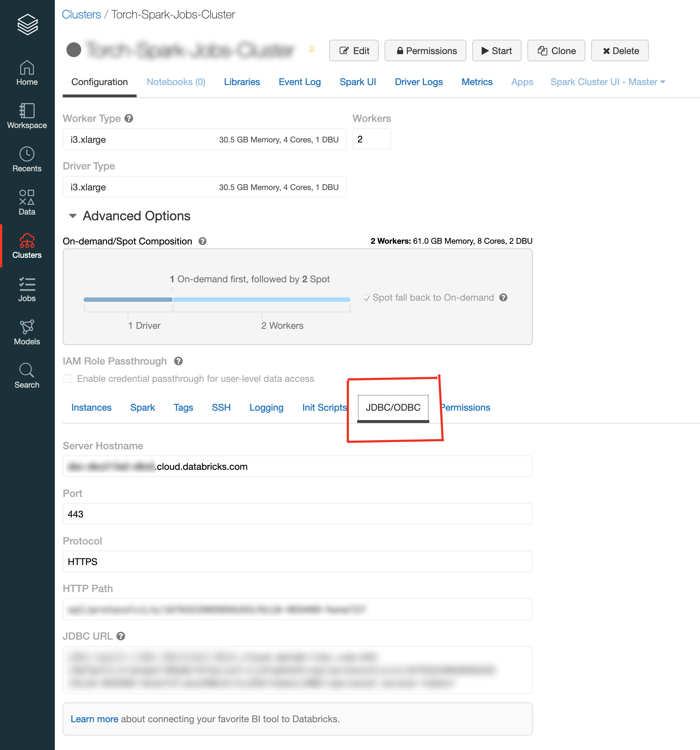Click the Worker Type help icon
700x750 pixels.
[x=129, y=119]
